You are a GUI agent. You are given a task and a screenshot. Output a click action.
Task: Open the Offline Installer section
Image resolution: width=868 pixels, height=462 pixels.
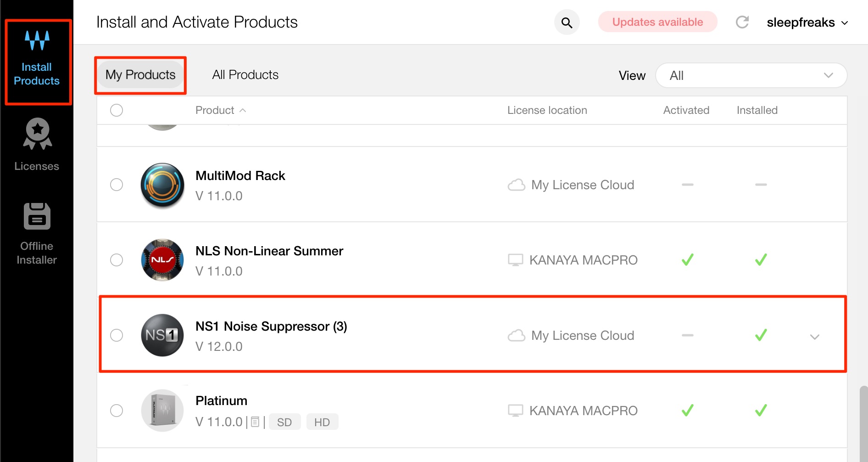coord(37,234)
